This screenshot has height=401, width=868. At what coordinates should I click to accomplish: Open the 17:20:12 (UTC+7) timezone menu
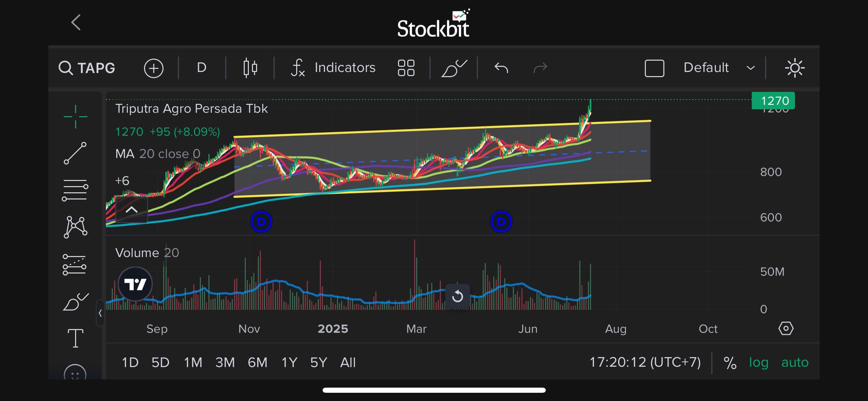(645, 362)
